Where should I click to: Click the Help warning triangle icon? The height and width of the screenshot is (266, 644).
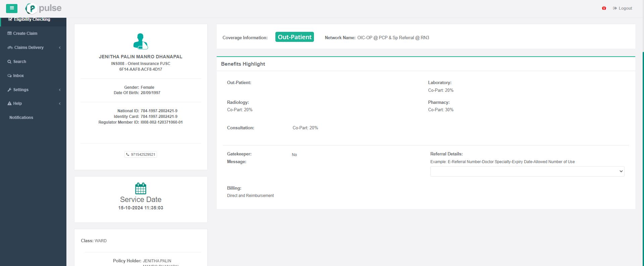click(x=9, y=104)
